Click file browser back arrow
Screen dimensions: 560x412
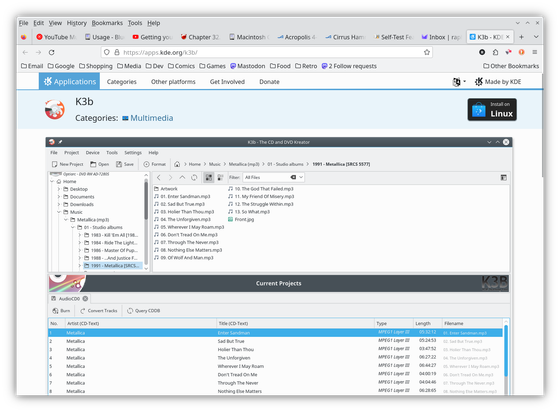[159, 177]
